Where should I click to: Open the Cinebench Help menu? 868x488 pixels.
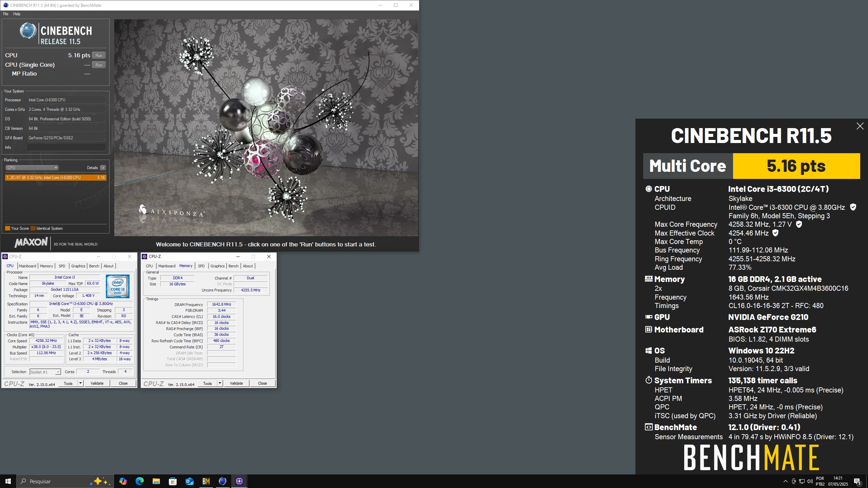pos(17,14)
